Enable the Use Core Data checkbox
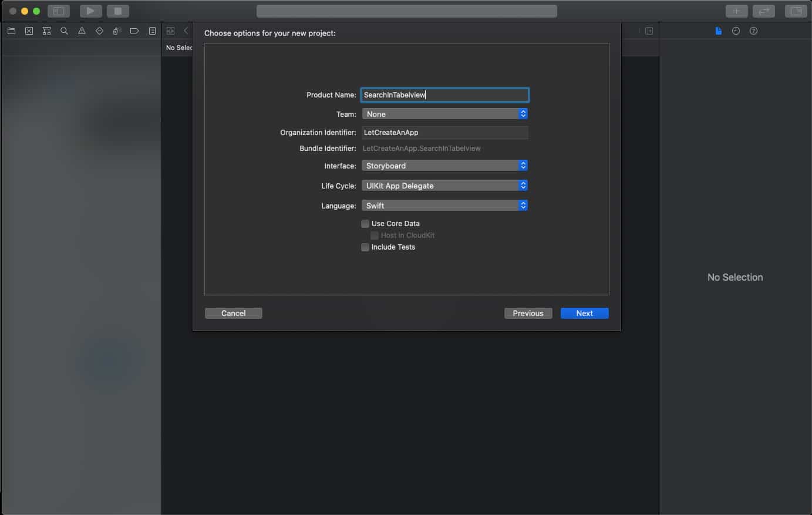This screenshot has height=515, width=812. pos(365,224)
